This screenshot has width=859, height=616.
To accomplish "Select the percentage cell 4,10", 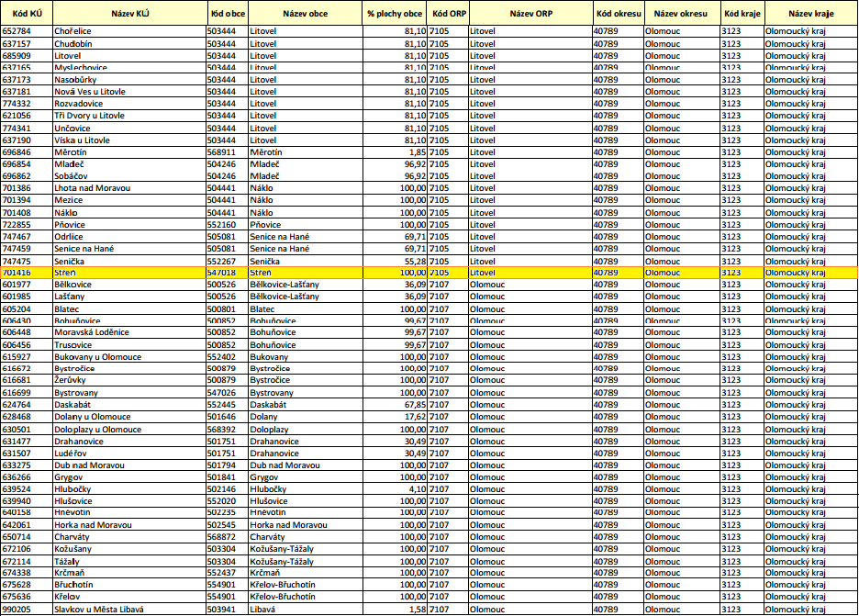I will point(395,489).
